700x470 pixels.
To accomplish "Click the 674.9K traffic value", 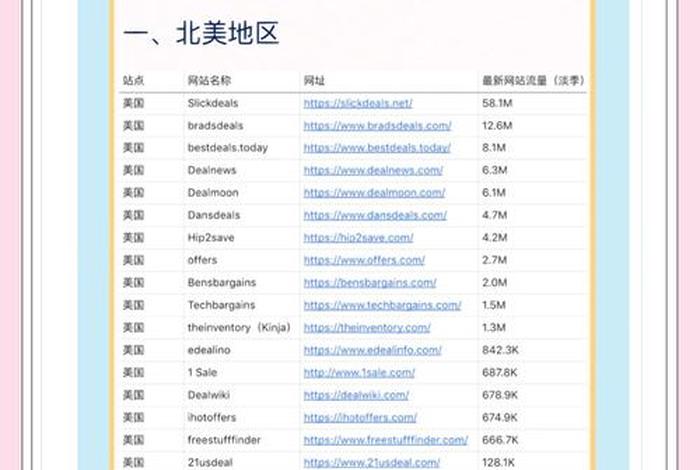I will coord(500,417).
